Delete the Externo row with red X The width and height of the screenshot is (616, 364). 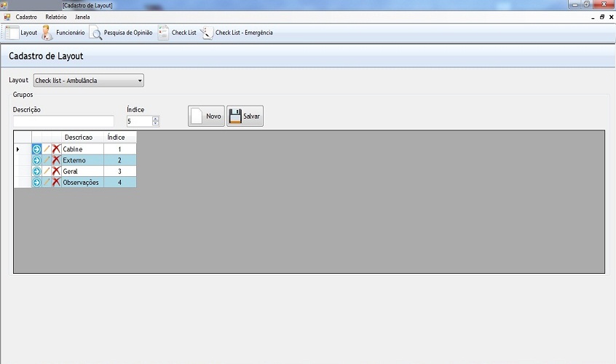57,160
